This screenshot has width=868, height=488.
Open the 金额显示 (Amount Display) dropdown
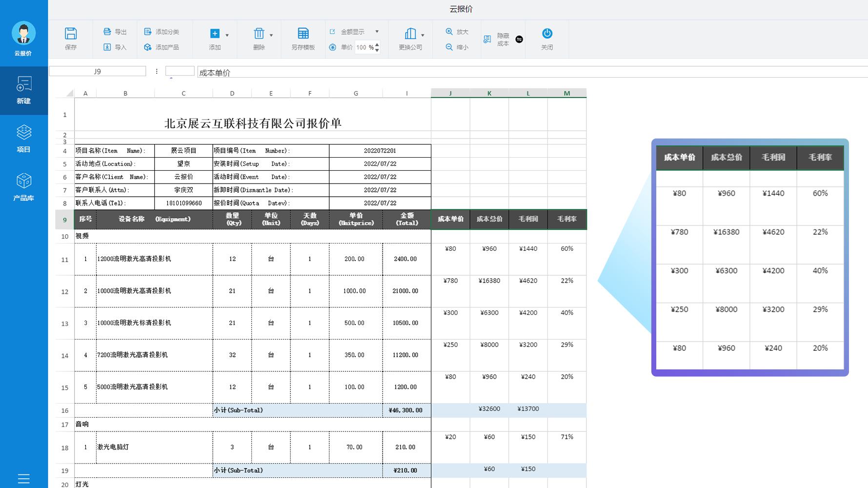pos(377,31)
